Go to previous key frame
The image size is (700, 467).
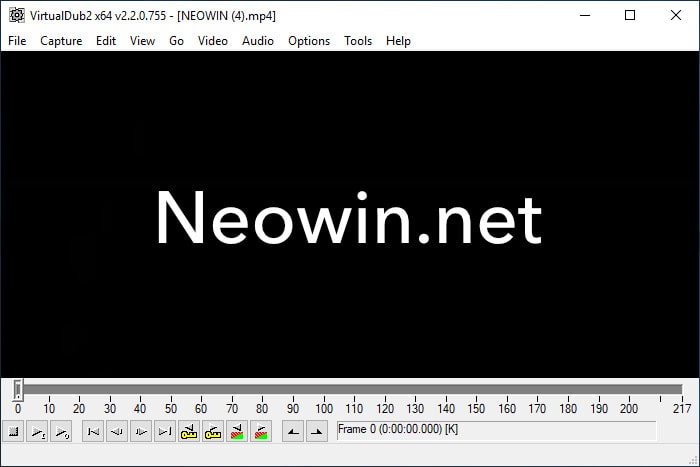(189, 431)
